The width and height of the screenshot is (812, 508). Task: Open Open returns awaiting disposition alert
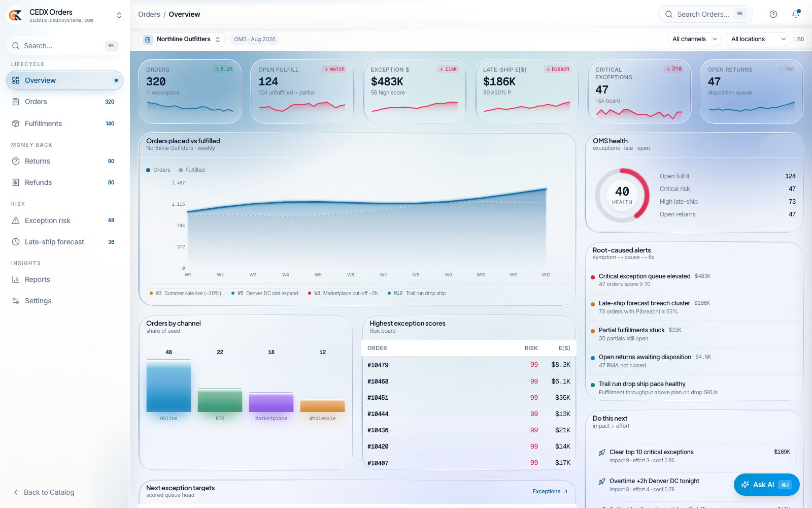[694, 361]
